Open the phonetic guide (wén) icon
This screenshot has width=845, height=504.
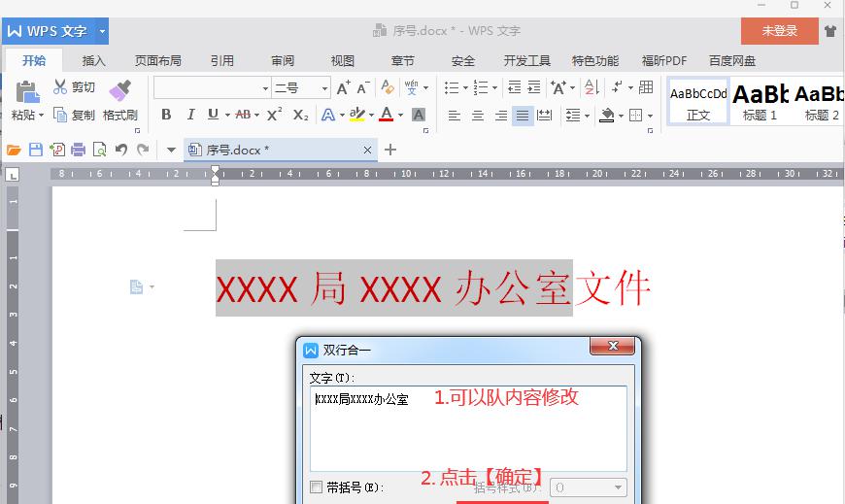pos(411,87)
